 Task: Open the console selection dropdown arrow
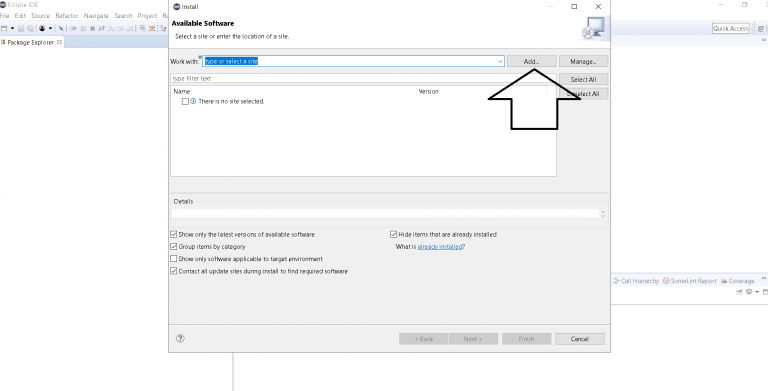tap(757, 292)
